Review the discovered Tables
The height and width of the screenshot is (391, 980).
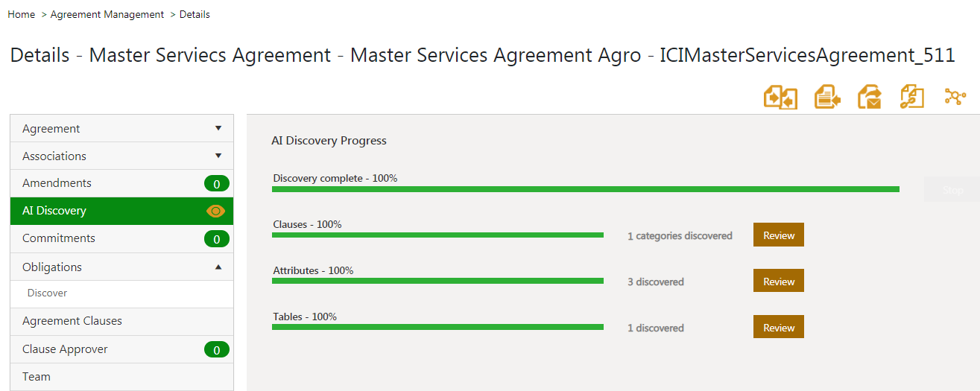(778, 328)
